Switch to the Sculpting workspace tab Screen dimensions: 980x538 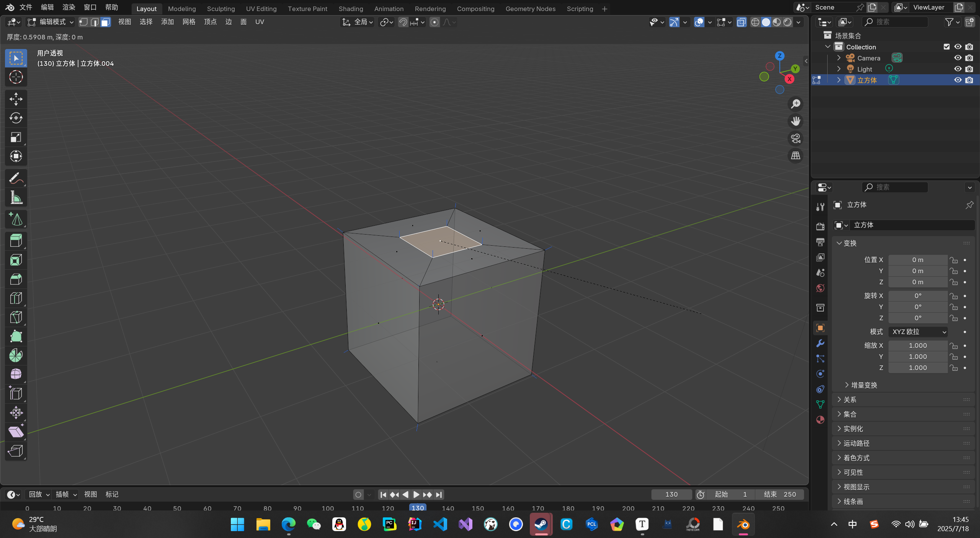(x=220, y=8)
